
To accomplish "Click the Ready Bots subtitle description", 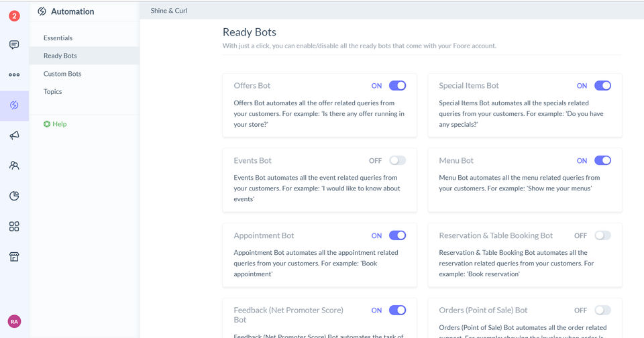I will pyautogui.click(x=360, y=46).
